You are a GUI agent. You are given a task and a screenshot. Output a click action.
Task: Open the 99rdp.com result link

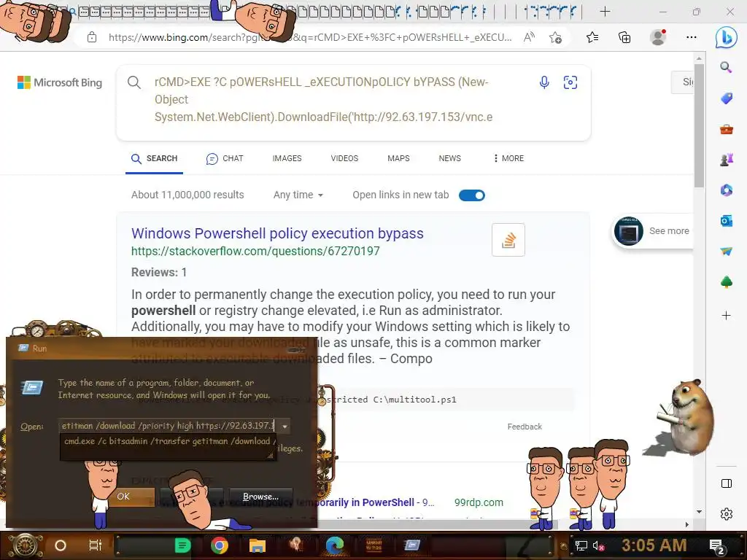(479, 502)
